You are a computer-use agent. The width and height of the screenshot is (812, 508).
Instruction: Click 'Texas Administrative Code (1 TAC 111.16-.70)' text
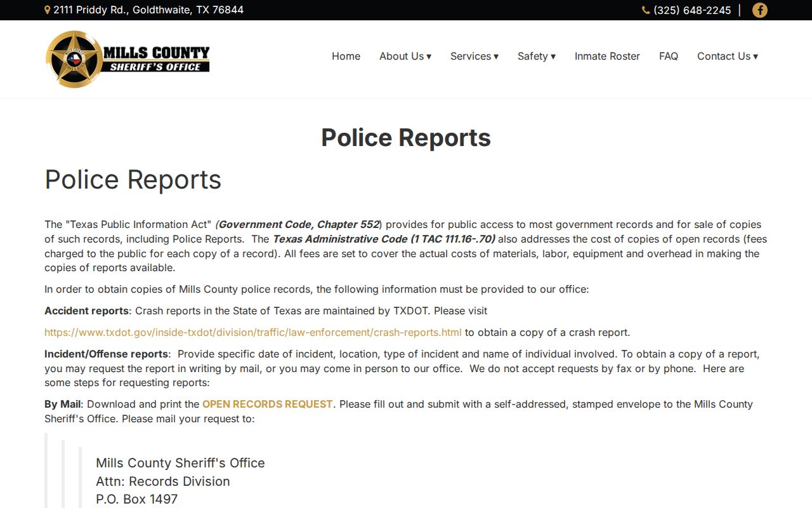384,239
